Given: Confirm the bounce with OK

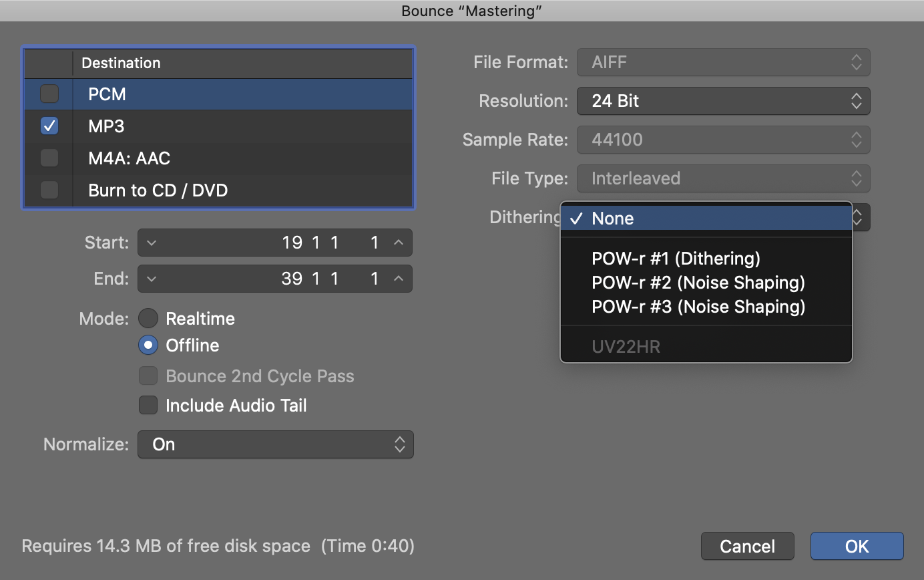Looking at the screenshot, I should click(x=857, y=546).
